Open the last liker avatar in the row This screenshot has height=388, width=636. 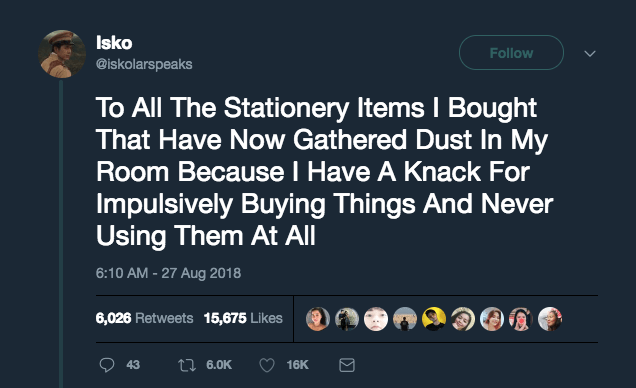pyautogui.click(x=550, y=319)
